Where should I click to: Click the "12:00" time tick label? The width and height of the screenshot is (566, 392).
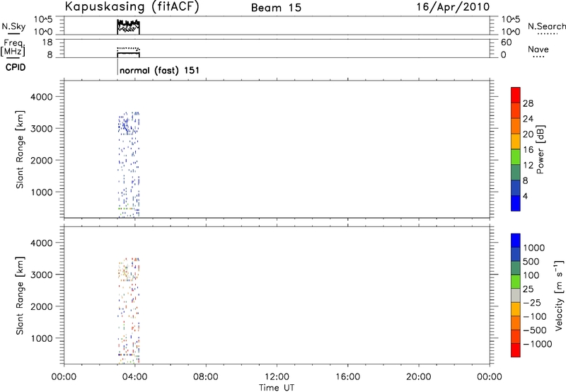click(x=277, y=377)
